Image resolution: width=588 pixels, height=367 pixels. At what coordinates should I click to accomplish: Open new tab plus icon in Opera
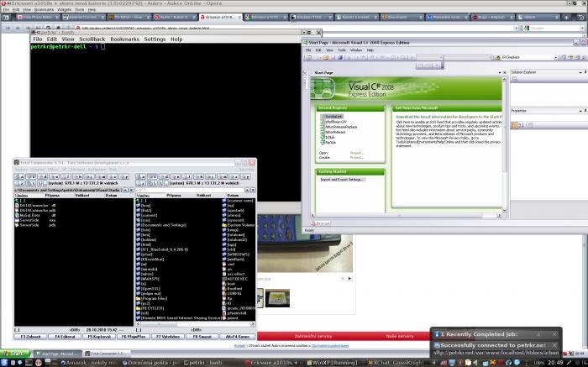566,18
